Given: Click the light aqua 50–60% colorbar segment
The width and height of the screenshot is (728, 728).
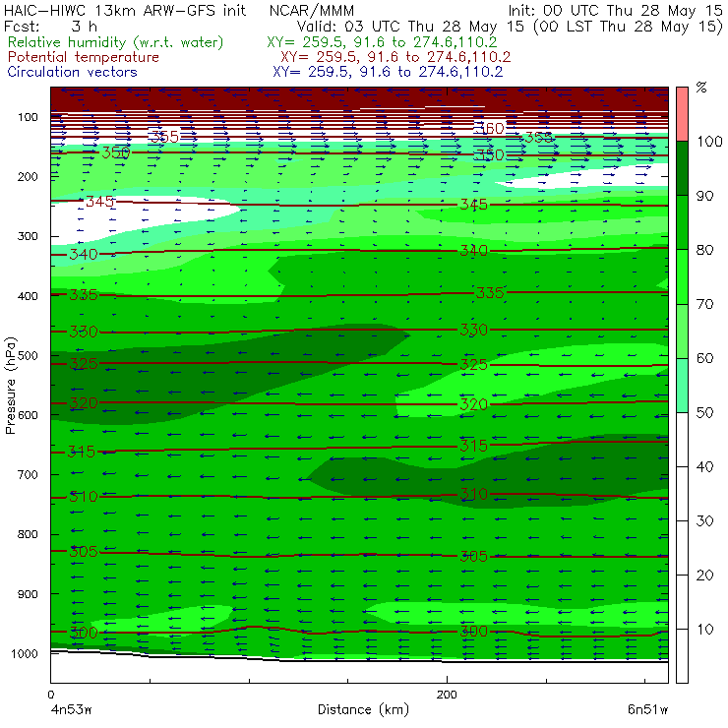Looking at the screenshot, I should (682, 385).
